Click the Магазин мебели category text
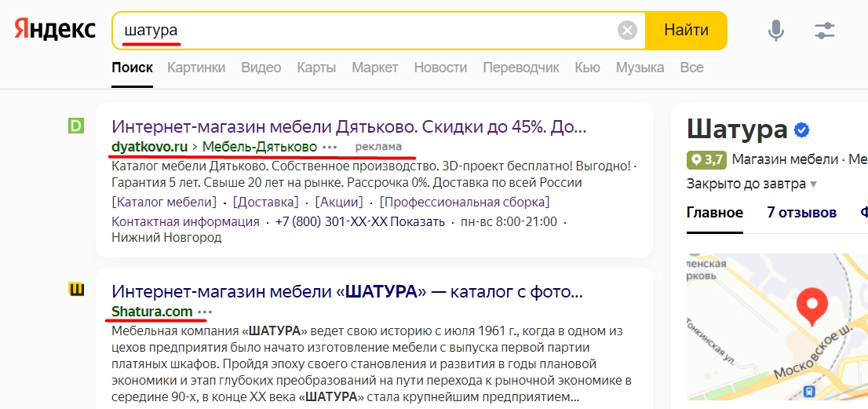The image size is (868, 409). 785,160
